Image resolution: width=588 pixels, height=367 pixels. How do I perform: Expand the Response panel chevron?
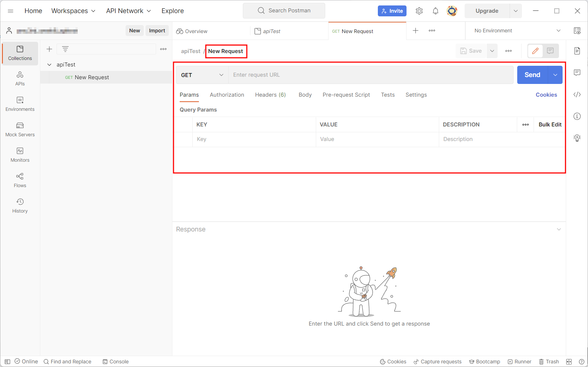point(559,229)
